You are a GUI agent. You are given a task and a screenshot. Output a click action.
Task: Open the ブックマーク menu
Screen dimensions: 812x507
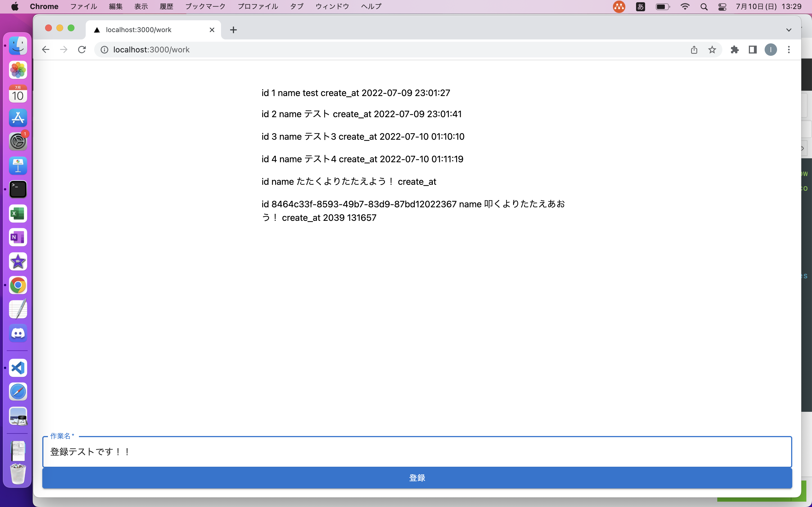(x=205, y=6)
